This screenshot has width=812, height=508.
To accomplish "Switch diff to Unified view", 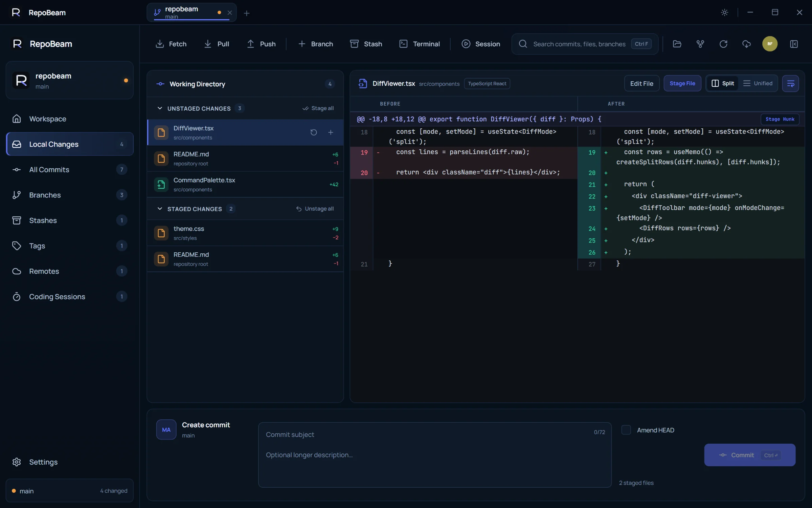I will 758,84.
